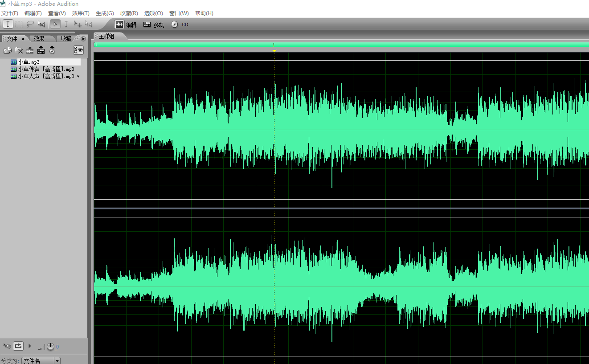Screen dimensions: 589x364
Task: Click the Insert into Multitrack icon
Action: coord(41,50)
